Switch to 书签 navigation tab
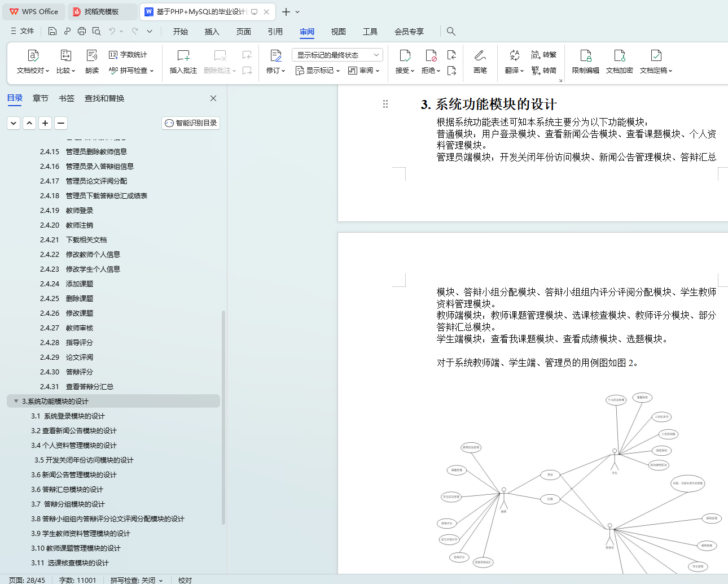Image resolution: width=728 pixels, height=584 pixels. click(x=67, y=98)
